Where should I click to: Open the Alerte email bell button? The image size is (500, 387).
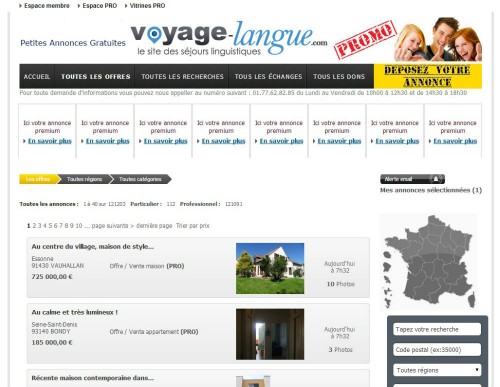coord(412,179)
